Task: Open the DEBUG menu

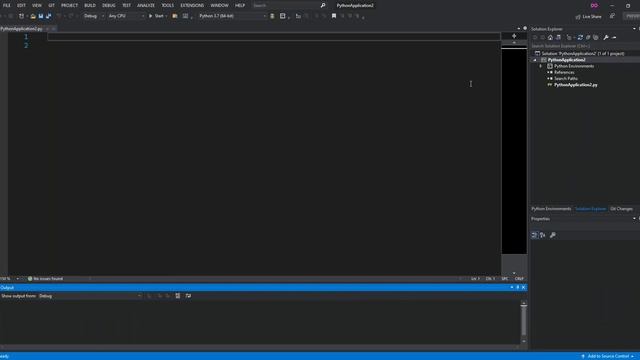Action: [109, 5]
